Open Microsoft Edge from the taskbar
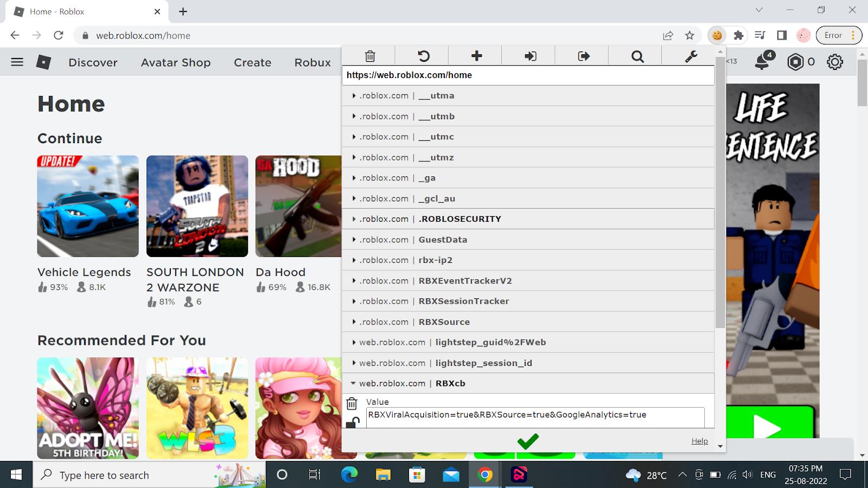The height and width of the screenshot is (488, 868). tap(349, 475)
